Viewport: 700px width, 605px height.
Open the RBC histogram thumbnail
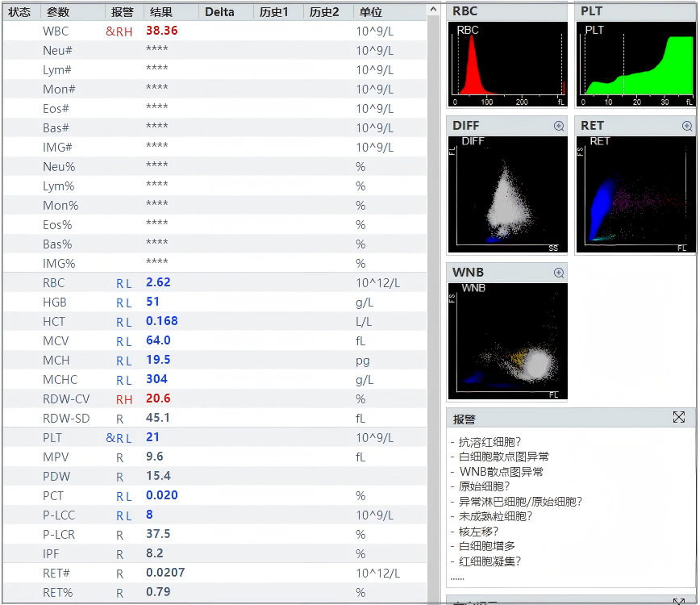tap(507, 65)
